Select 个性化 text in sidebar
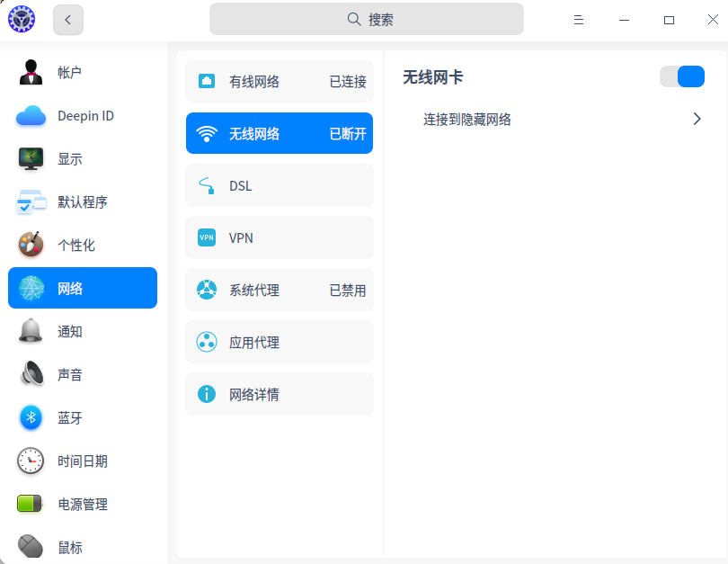This screenshot has width=728, height=564. [x=76, y=246]
